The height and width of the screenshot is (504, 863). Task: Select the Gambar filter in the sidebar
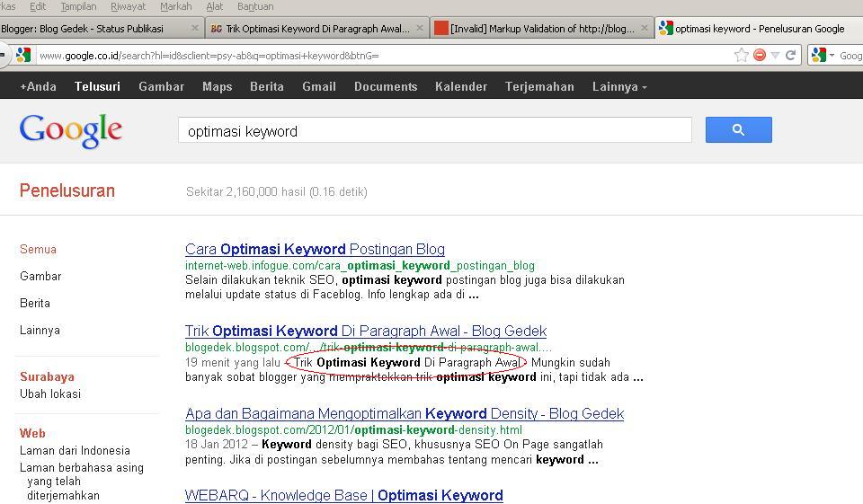[40, 276]
